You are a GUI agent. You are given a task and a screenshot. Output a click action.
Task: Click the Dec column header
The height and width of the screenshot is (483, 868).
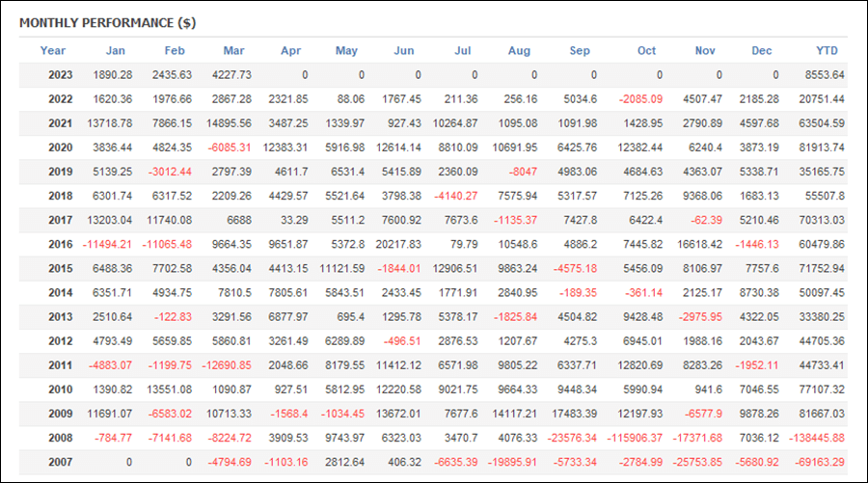pyautogui.click(x=761, y=50)
